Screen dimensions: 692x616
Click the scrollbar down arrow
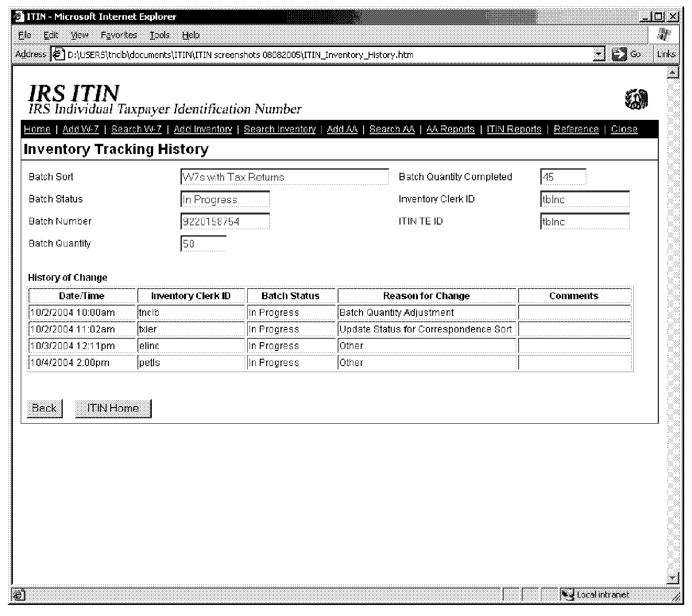[x=673, y=578]
